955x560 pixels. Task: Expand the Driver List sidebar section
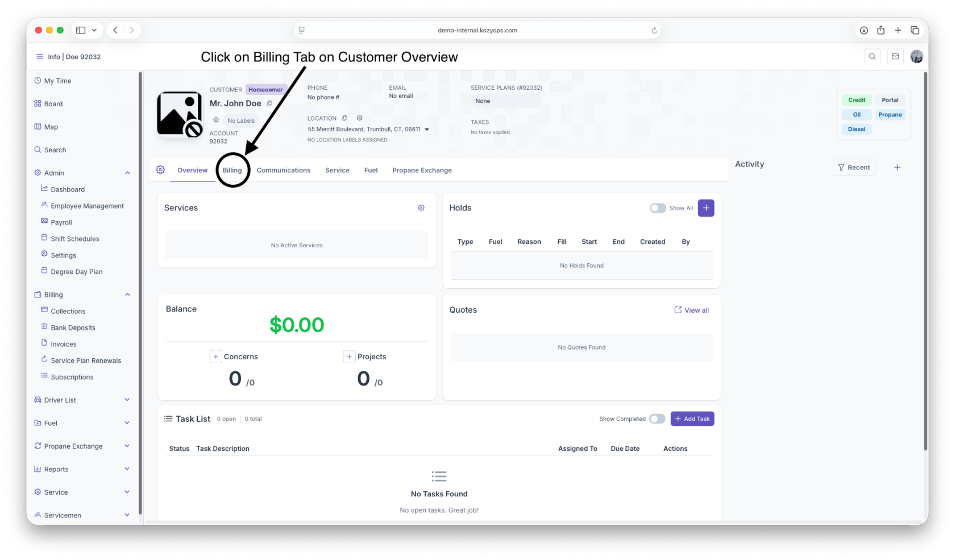[127, 400]
